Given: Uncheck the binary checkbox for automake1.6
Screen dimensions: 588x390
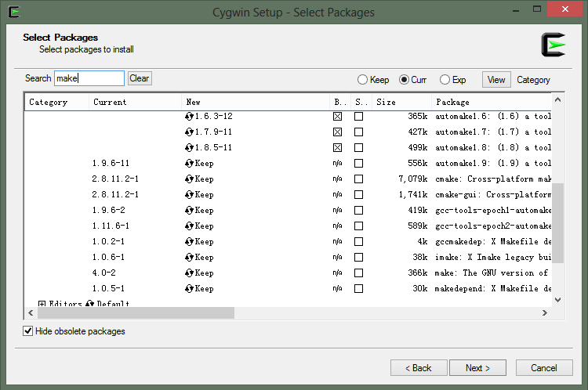Looking at the screenshot, I should [x=338, y=116].
